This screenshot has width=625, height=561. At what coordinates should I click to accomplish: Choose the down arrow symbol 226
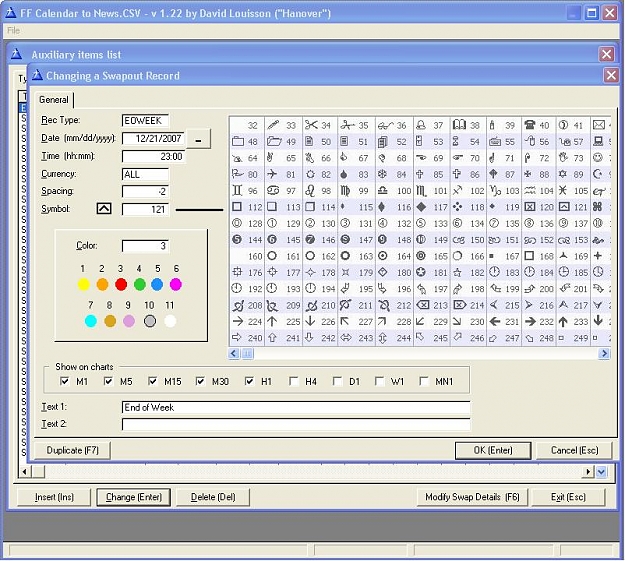coord(310,321)
